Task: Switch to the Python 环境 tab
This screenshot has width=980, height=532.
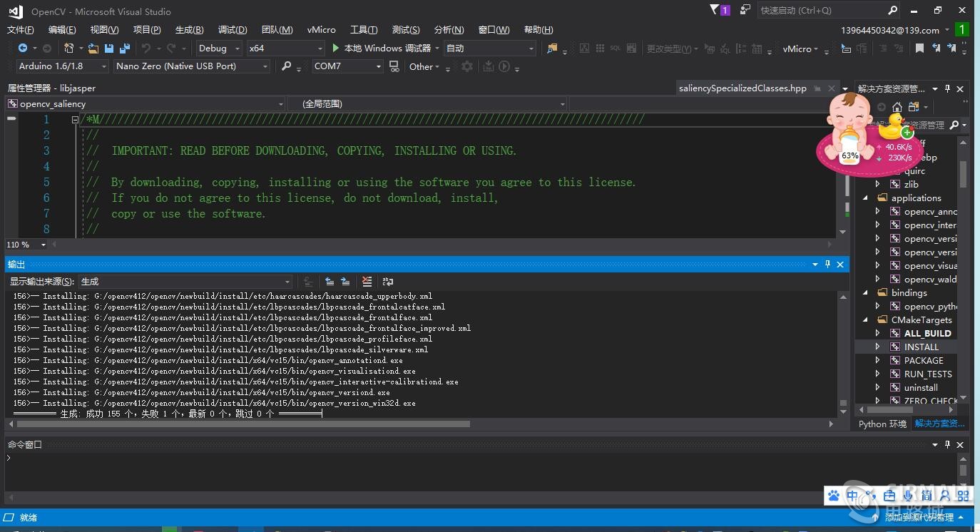Action: [883, 424]
